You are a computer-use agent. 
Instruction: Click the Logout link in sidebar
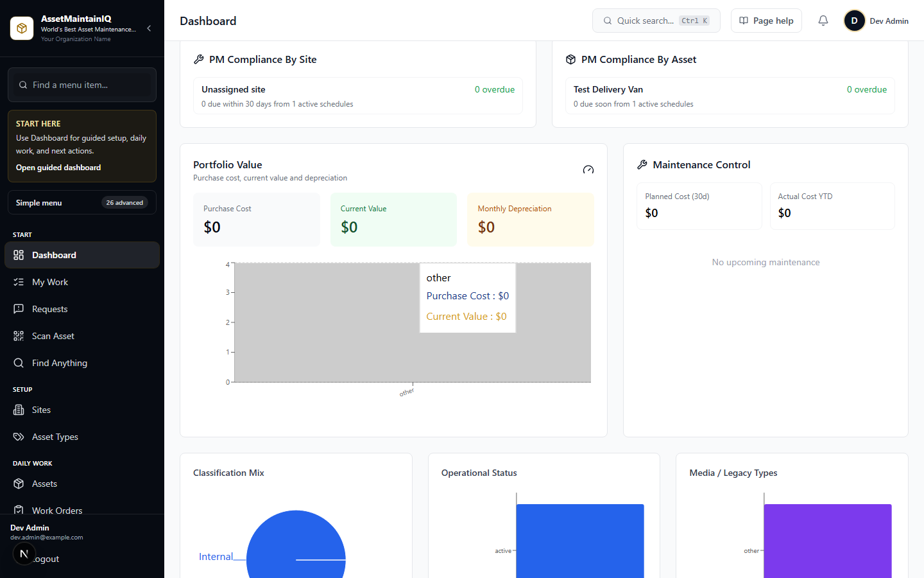47,559
